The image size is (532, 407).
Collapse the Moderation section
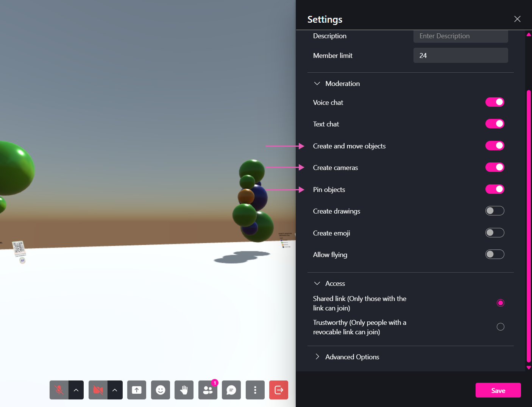317,83
